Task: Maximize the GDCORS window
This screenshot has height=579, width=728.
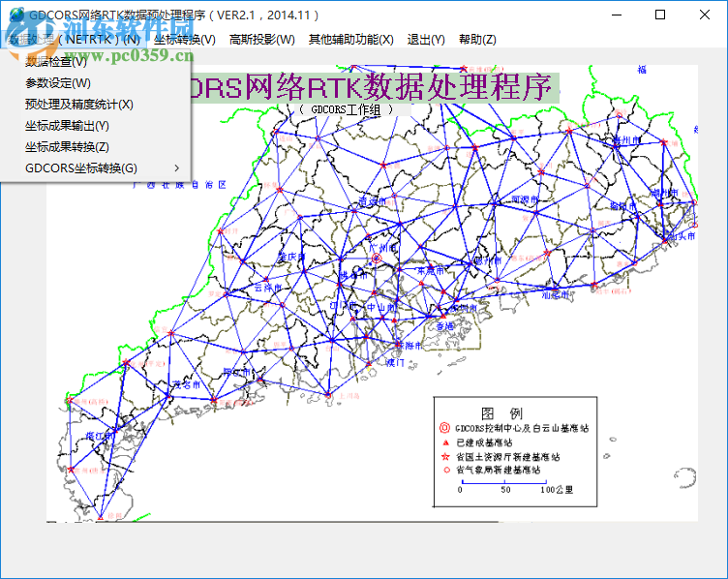Action: tap(660, 15)
